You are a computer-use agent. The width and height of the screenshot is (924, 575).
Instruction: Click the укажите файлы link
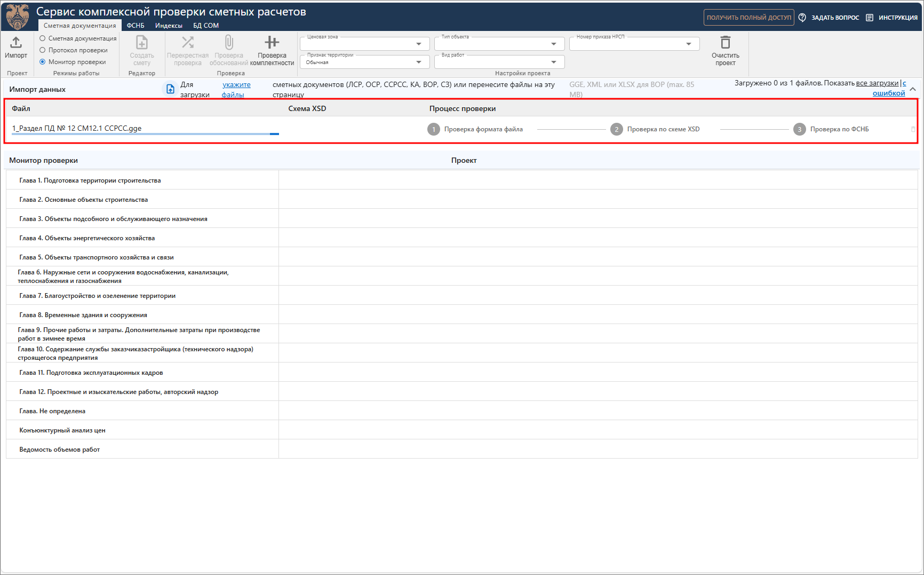point(236,89)
